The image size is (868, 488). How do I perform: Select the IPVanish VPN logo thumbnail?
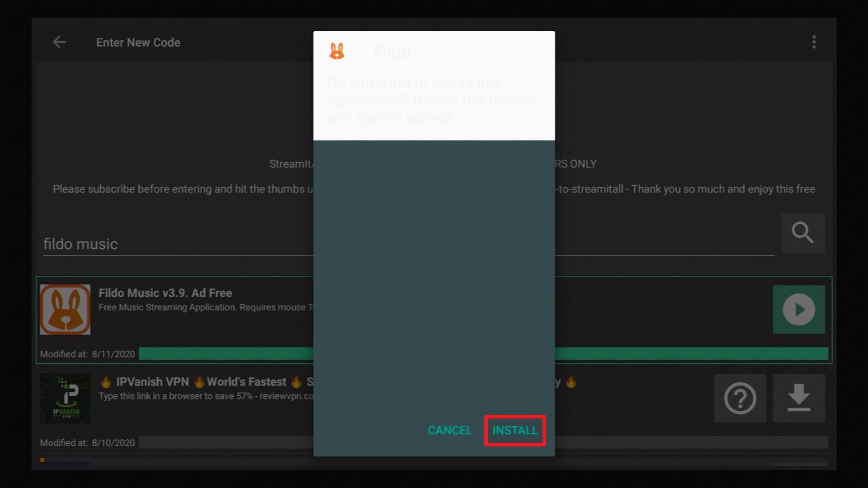[x=65, y=398]
